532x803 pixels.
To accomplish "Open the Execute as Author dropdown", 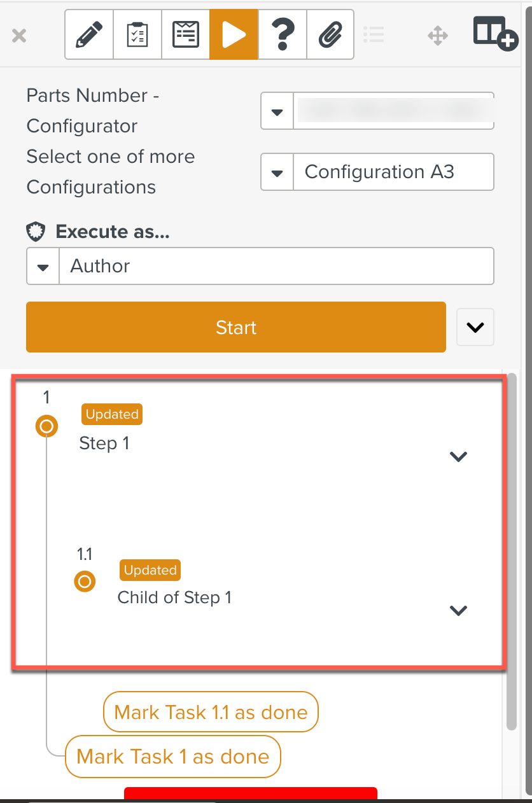I will click(43, 267).
